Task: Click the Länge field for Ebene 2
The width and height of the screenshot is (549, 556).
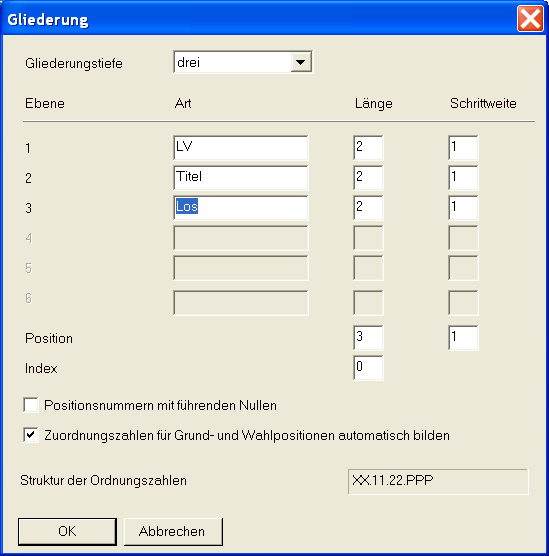Action: click(x=368, y=178)
